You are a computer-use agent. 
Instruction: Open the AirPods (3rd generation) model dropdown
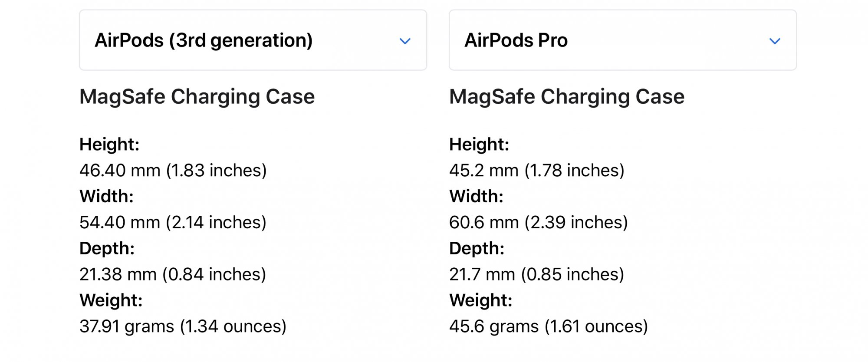click(x=253, y=40)
